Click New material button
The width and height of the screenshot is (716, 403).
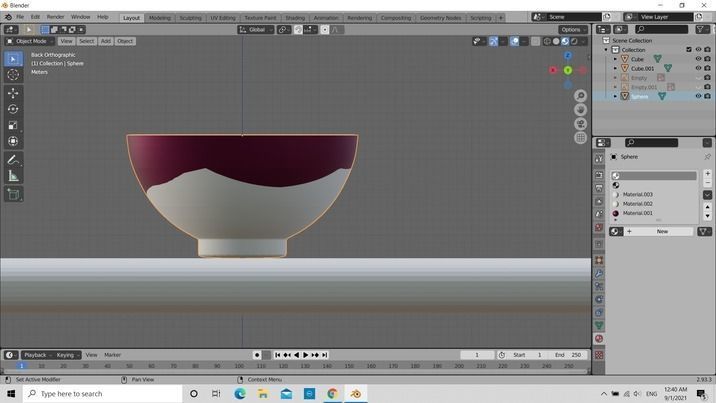click(658, 231)
